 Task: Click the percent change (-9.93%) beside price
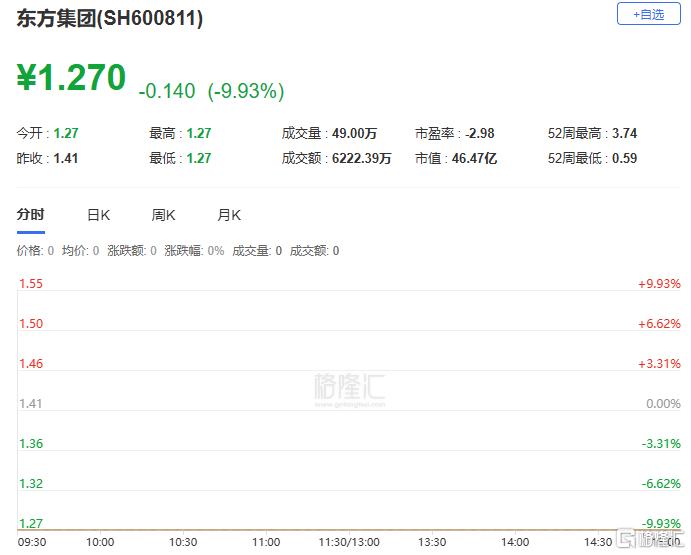(246, 91)
